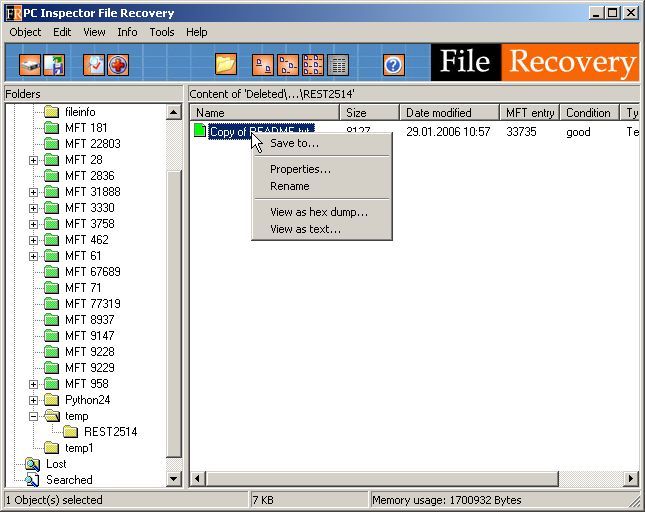Click the file list horizontal scrollbar thumb
Screen dimensions: 645x512
[382, 479]
